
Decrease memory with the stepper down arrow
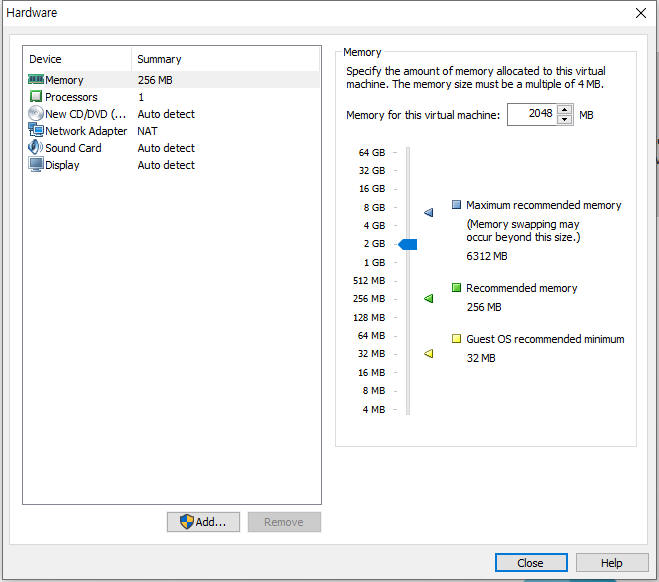click(564, 119)
